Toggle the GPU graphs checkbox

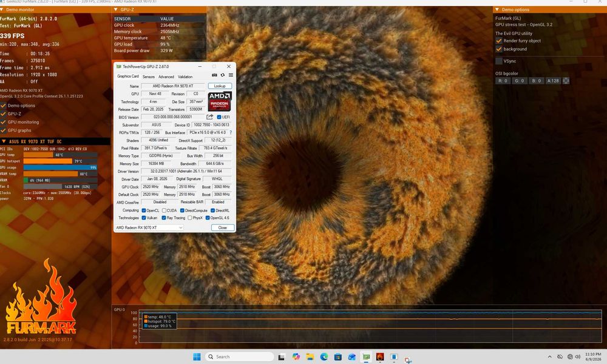click(x=3, y=130)
